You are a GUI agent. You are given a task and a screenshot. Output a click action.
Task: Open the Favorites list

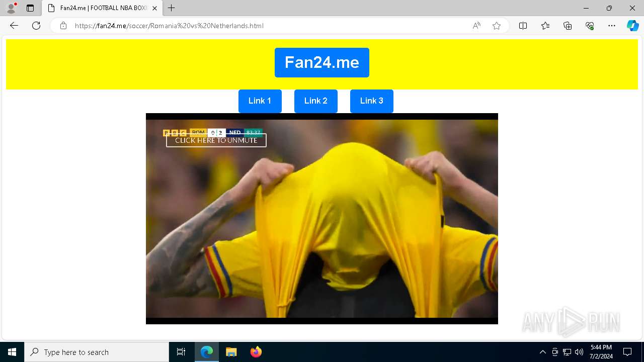point(545,26)
